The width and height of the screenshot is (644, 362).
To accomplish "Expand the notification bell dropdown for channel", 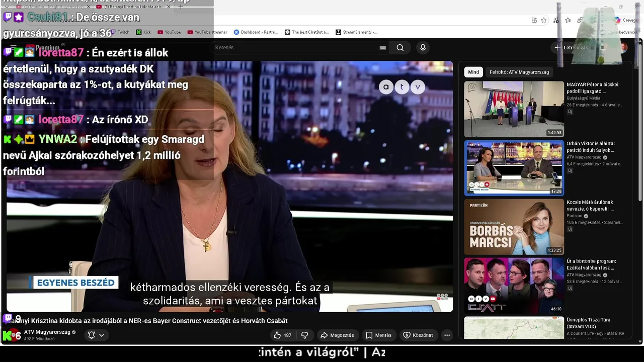I will (96, 335).
